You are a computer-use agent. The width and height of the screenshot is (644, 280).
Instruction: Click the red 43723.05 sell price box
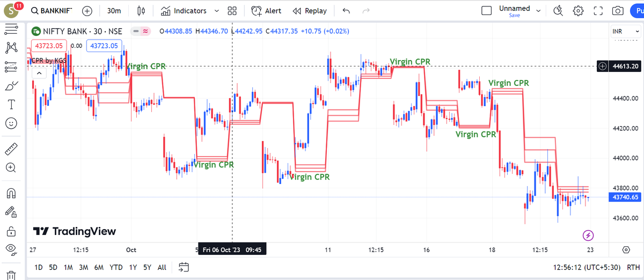pos(49,46)
